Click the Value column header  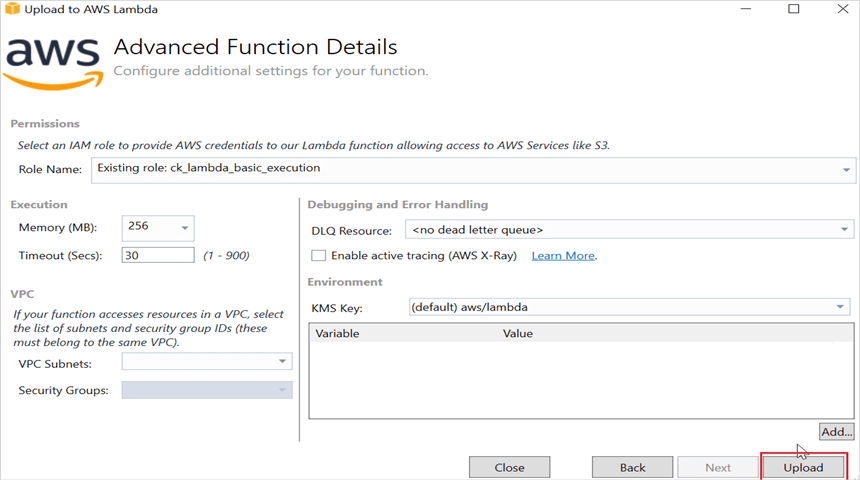tap(518, 333)
